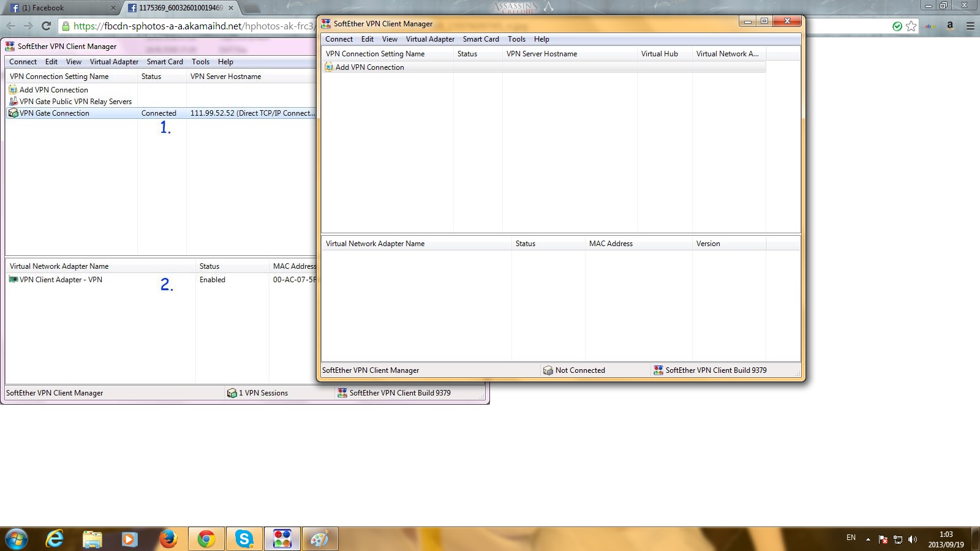Open the Edit menu in the front window
980x551 pixels.
click(x=367, y=39)
